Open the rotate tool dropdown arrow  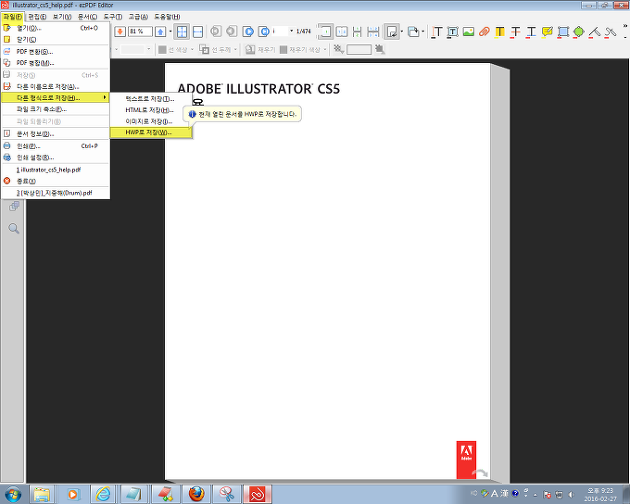[x=402, y=31]
